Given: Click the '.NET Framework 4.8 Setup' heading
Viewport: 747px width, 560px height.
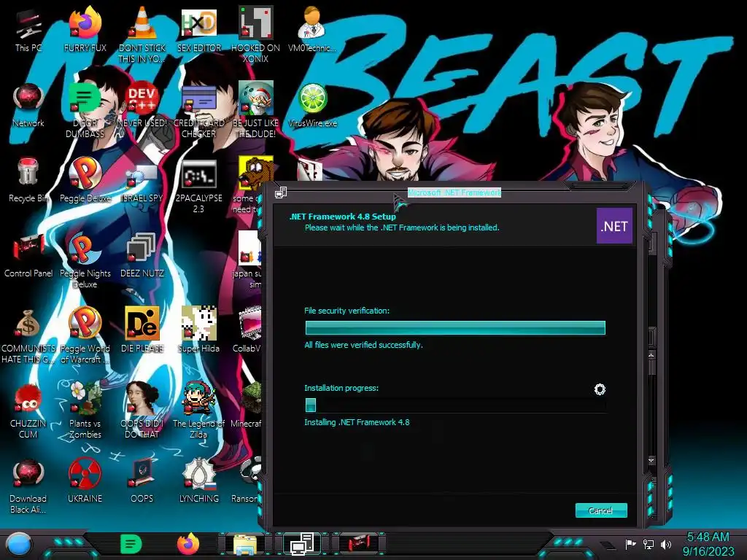Looking at the screenshot, I should [343, 216].
